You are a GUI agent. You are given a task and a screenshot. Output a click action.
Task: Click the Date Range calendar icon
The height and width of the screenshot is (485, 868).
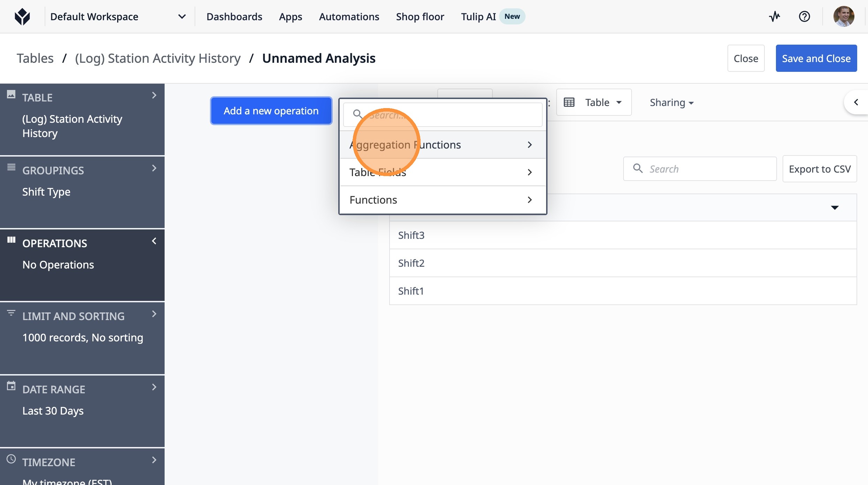tap(11, 386)
